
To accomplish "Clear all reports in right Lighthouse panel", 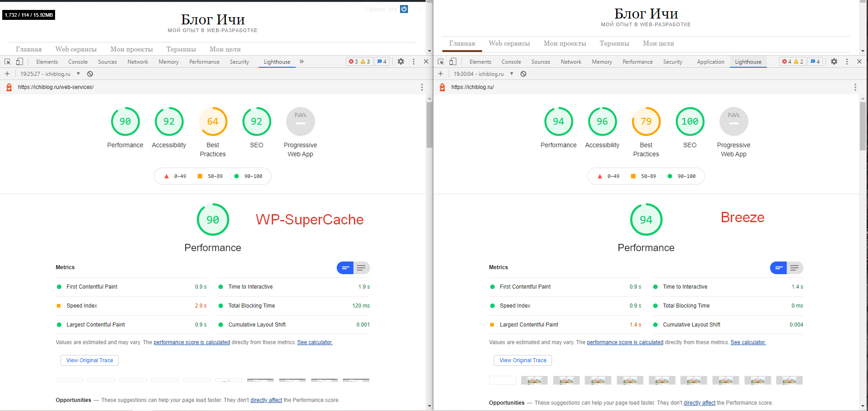I will [524, 74].
